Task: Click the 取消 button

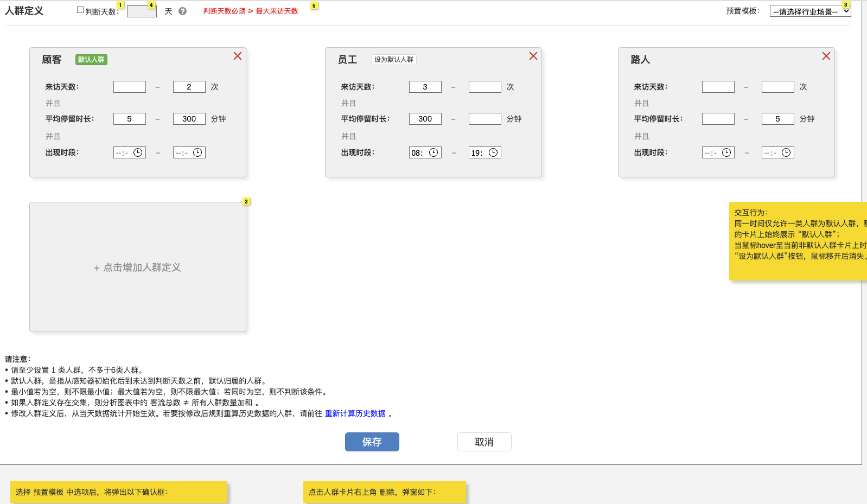Action: coord(484,442)
